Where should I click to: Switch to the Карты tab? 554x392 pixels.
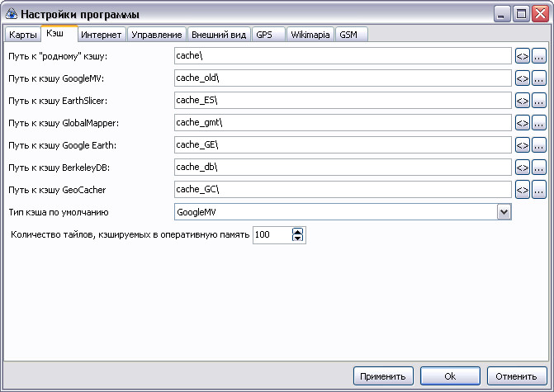click(x=23, y=35)
